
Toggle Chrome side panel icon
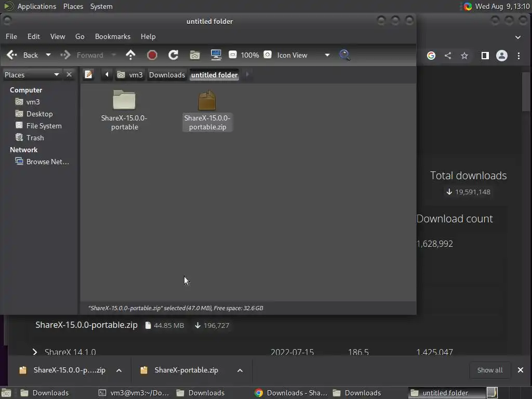(x=485, y=56)
